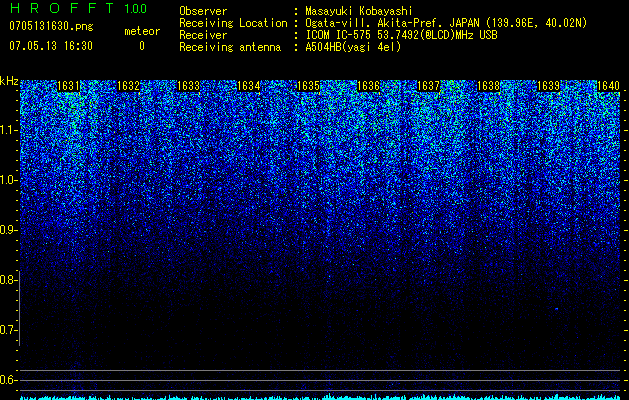Image resolution: width=629 pixels, height=400 pixels.
Task: Click the 0.8 frequency axis label
Action: [x=8, y=280]
